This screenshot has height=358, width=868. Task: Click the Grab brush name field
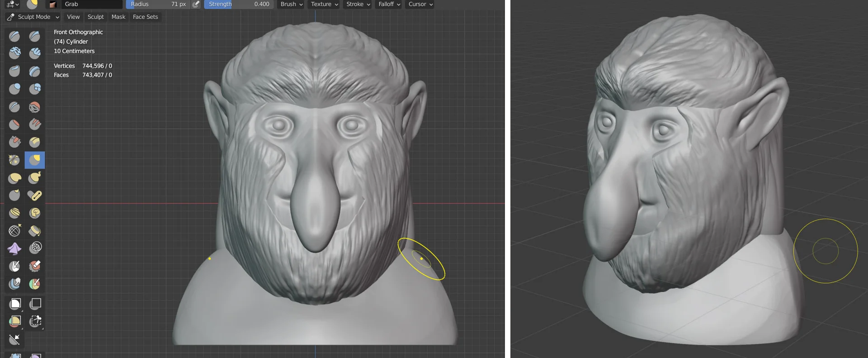[x=91, y=5]
